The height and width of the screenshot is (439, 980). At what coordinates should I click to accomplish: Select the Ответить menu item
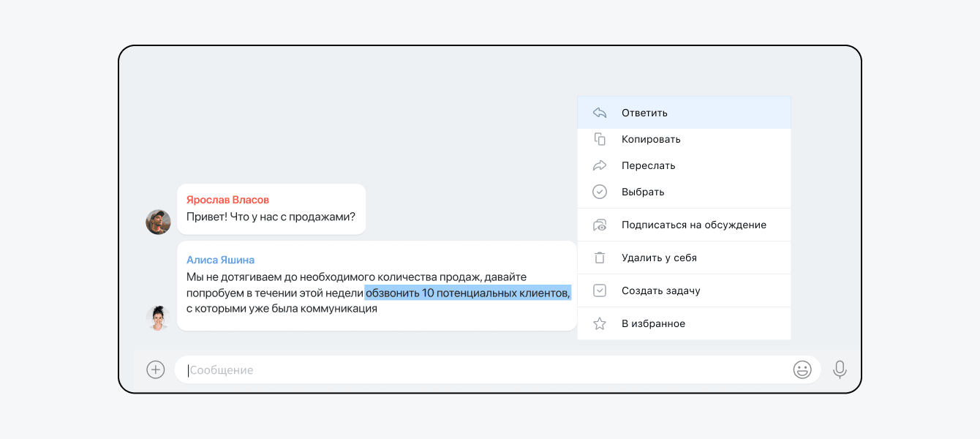point(644,113)
